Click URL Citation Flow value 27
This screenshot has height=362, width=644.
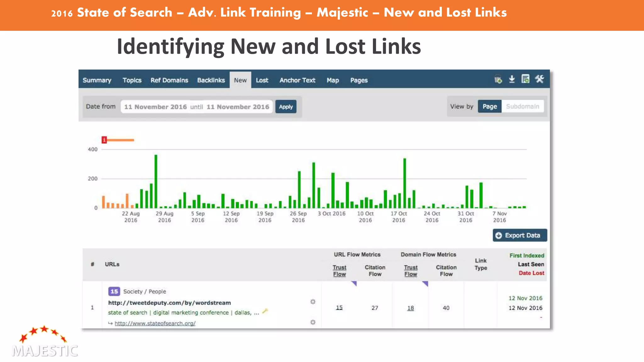[x=375, y=308]
